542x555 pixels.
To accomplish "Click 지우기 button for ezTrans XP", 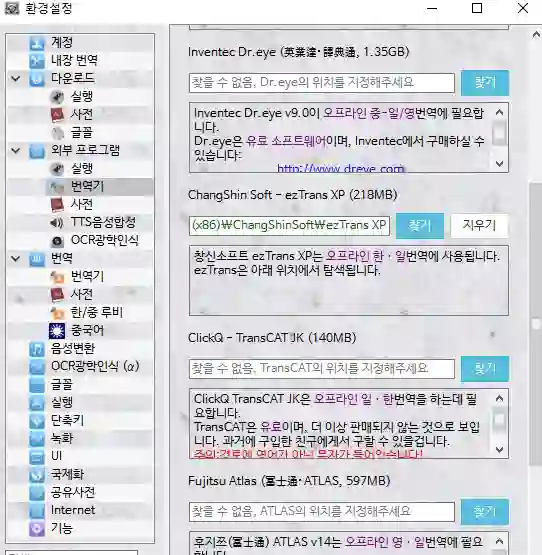I will coord(479,225).
